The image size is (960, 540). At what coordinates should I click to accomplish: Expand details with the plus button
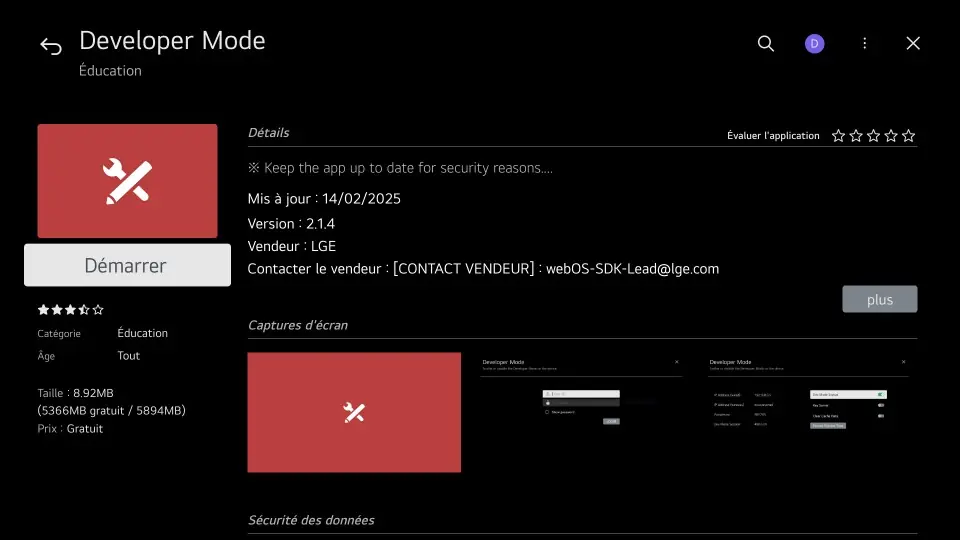tap(880, 299)
